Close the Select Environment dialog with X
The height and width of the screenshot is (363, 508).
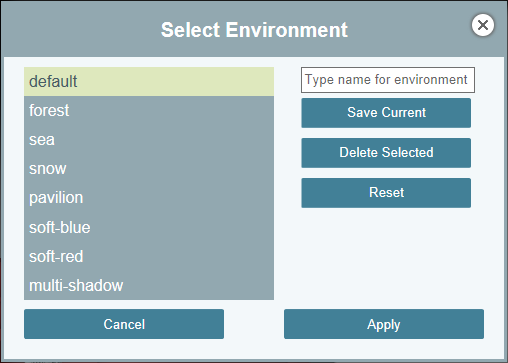pos(483,25)
